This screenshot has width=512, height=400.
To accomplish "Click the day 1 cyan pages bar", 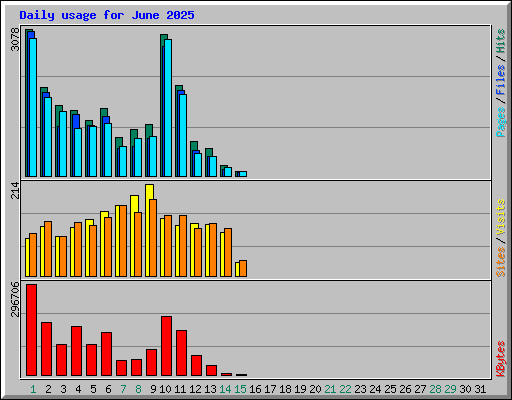I will 33,107.
